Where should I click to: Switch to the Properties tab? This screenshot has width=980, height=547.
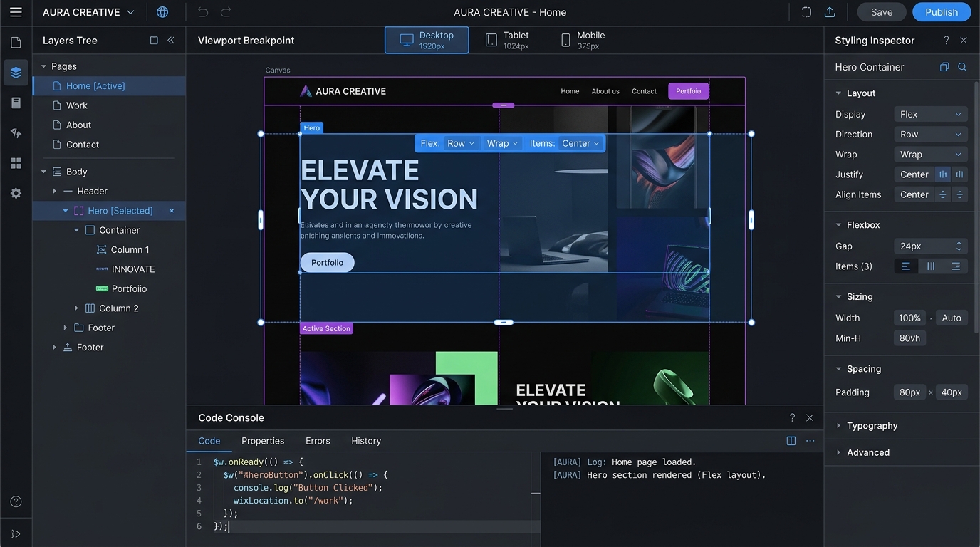(263, 441)
